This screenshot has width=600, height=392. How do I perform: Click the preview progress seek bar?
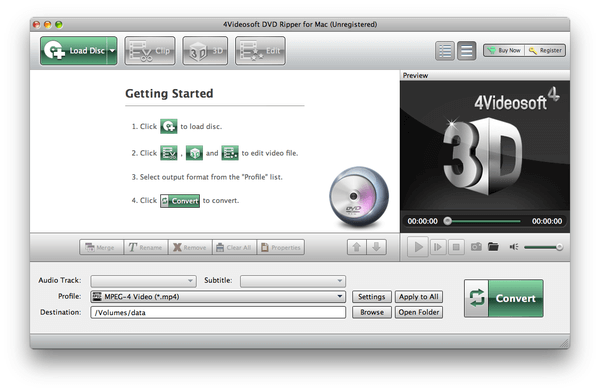tap(483, 221)
